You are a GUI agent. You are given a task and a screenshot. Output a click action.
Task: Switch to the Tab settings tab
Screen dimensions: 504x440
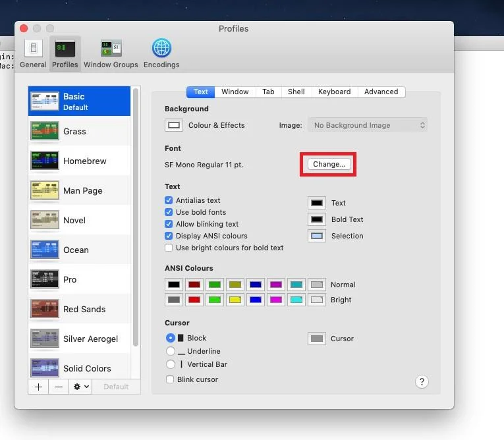pyautogui.click(x=268, y=92)
